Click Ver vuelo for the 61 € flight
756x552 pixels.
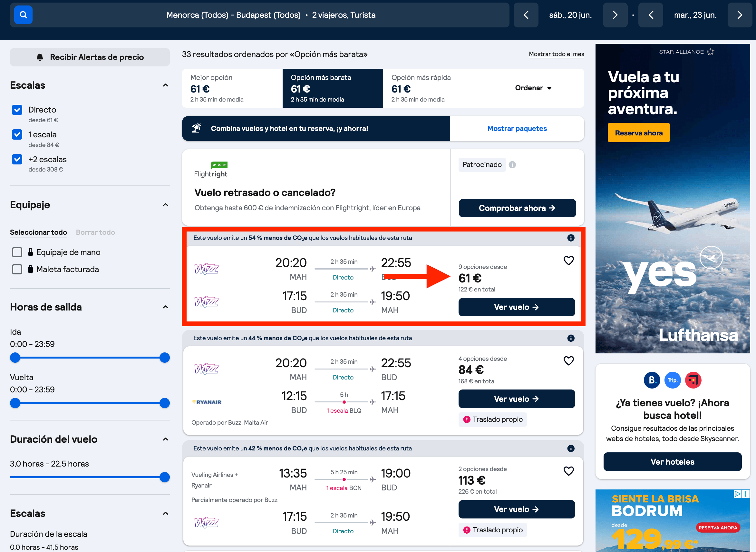tap(517, 307)
